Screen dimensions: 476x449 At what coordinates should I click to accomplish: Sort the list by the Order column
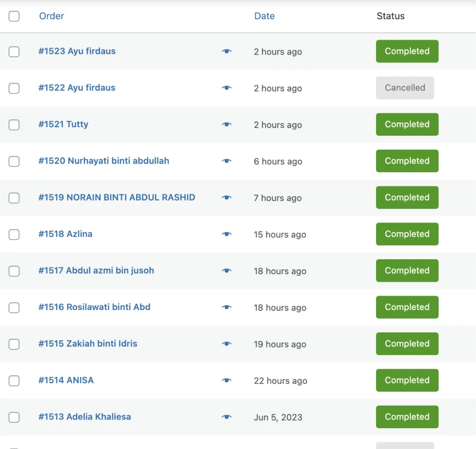pos(52,16)
